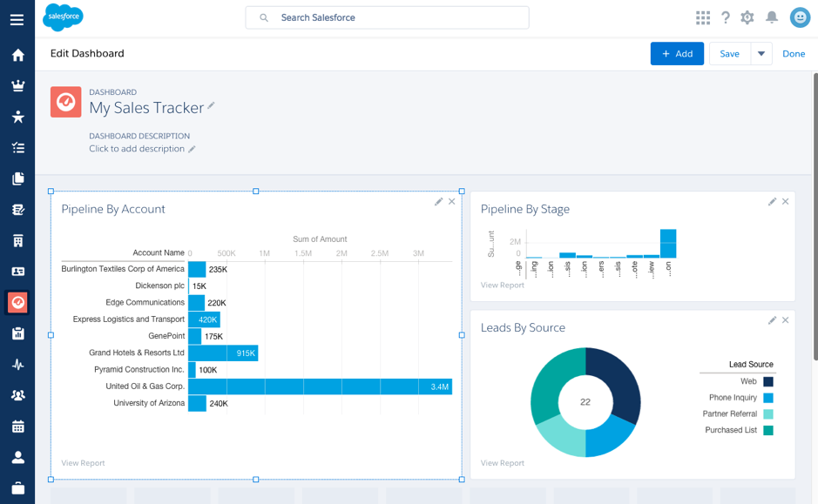The height and width of the screenshot is (504, 818).
Task: Click to add dashboard description
Action: (x=137, y=149)
